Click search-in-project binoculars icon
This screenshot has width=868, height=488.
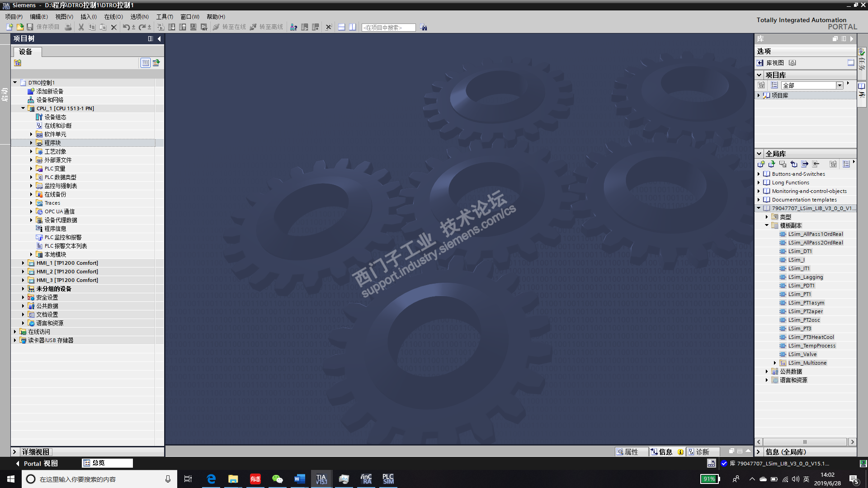(424, 27)
